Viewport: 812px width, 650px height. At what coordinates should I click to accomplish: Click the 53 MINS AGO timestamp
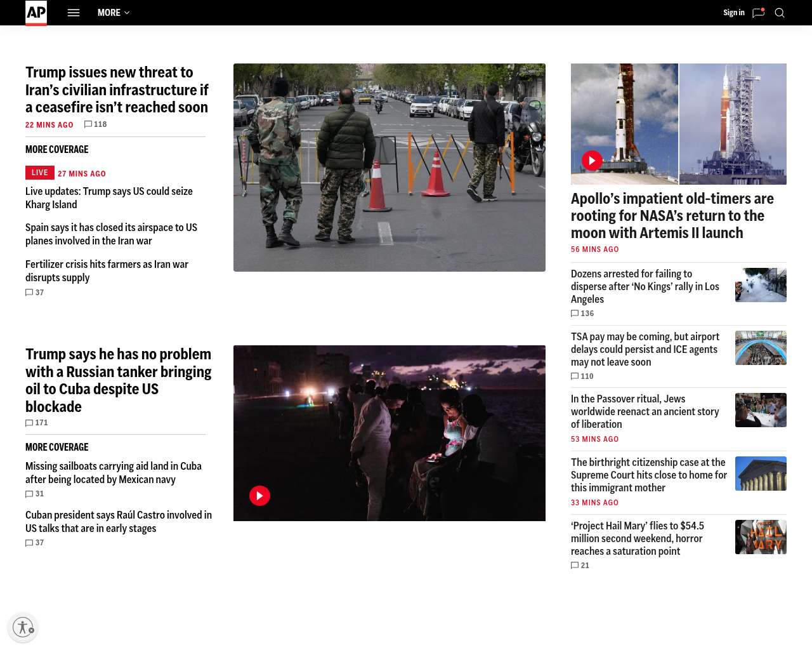pyautogui.click(x=595, y=439)
